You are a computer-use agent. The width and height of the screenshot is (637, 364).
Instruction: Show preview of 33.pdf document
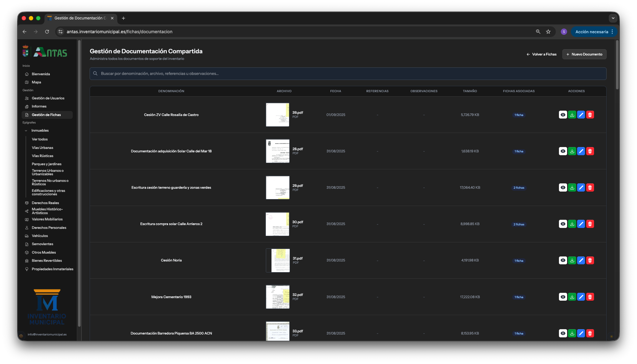[x=563, y=333]
